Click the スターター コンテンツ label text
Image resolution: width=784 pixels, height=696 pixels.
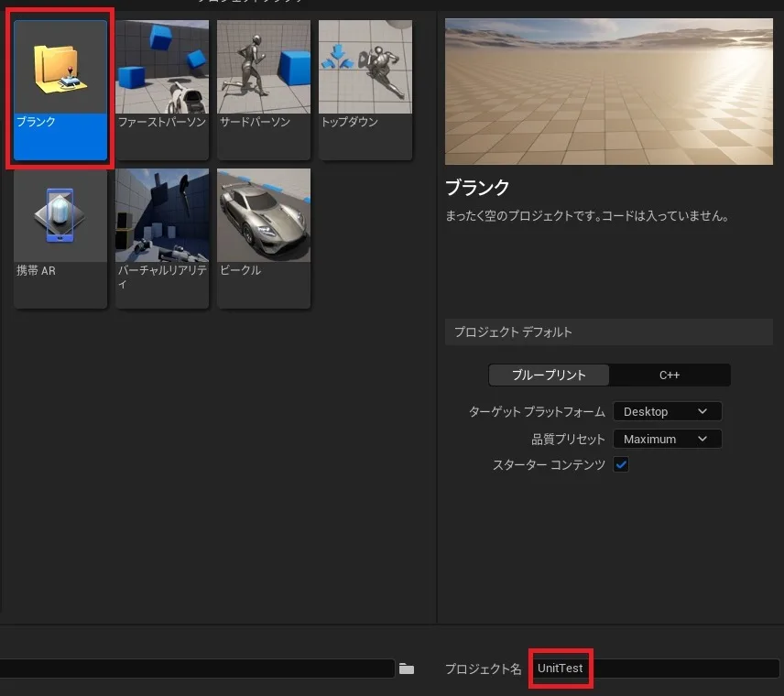pos(549,465)
